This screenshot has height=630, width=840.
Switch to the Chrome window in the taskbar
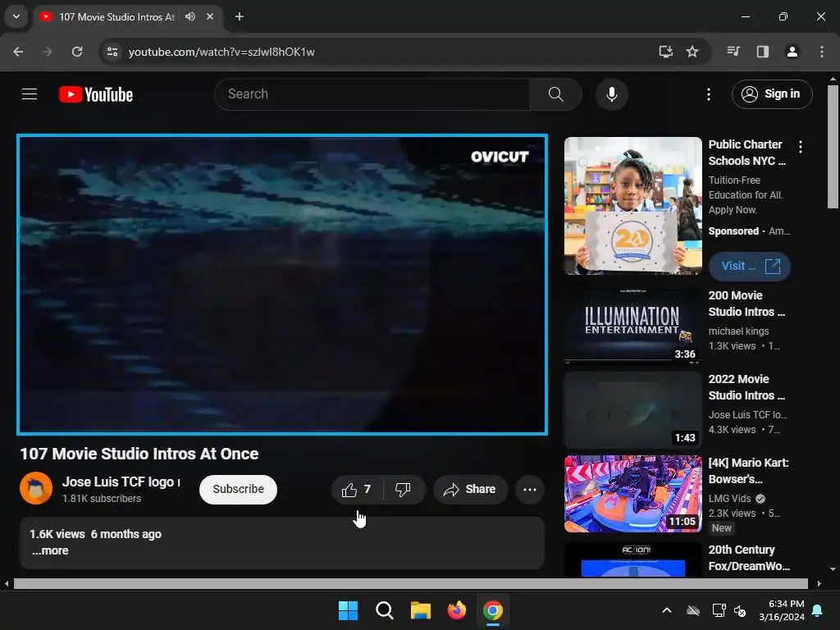(x=493, y=610)
